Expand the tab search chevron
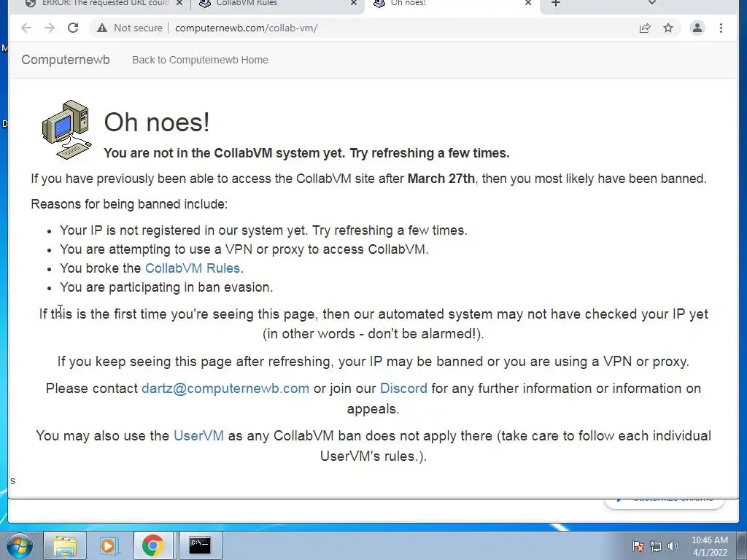This screenshot has width=747, height=560. point(652,3)
